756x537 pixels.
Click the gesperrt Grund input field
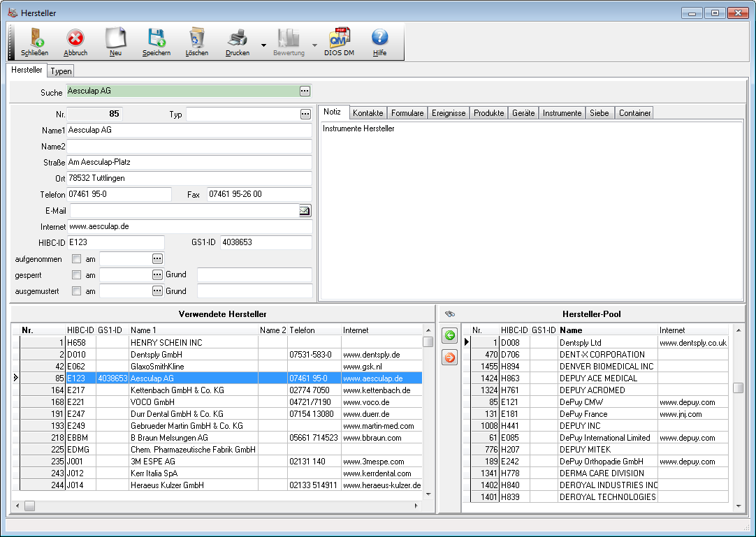tap(254, 274)
